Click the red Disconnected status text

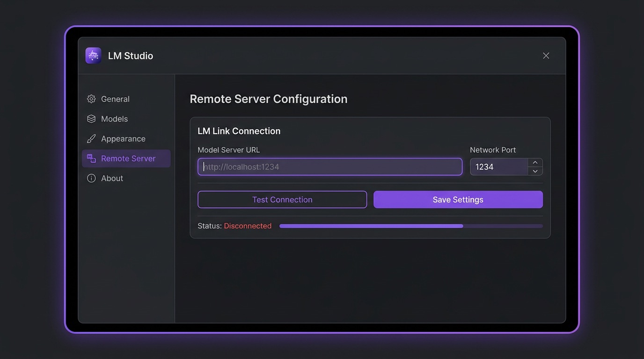[248, 226]
